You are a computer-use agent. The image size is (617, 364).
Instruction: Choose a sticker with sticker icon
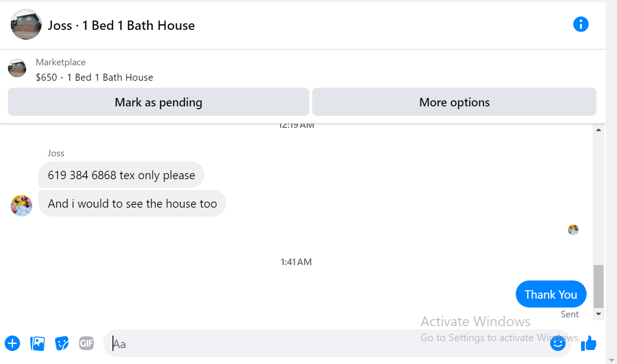click(x=62, y=344)
